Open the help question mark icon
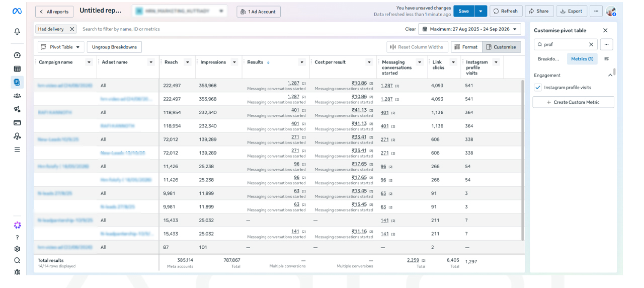 pyautogui.click(x=17, y=237)
